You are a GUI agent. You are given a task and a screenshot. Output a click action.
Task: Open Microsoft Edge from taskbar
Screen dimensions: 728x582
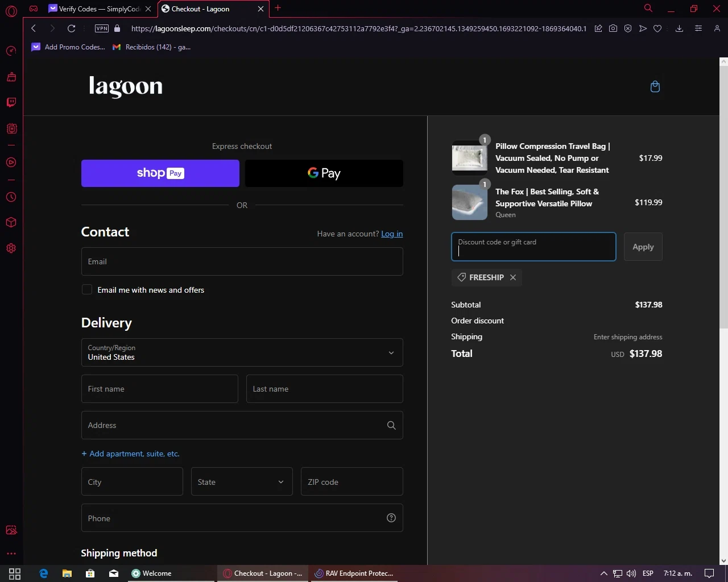tap(43, 573)
